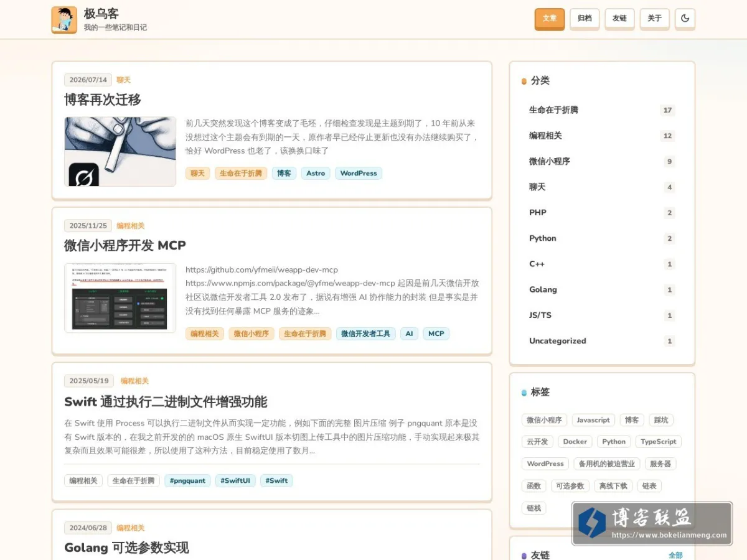Click the 链栈 tag in 标签 panel
This screenshot has width=747, height=560.
click(x=534, y=508)
